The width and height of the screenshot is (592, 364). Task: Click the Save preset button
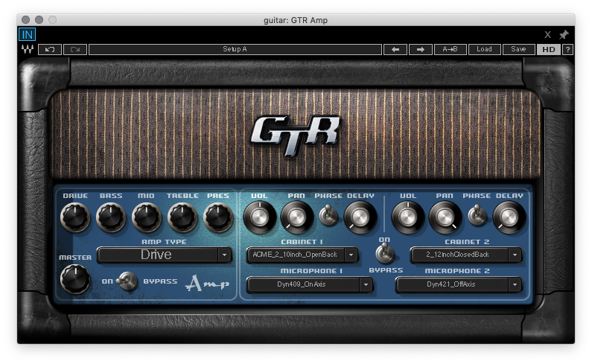pyautogui.click(x=518, y=49)
